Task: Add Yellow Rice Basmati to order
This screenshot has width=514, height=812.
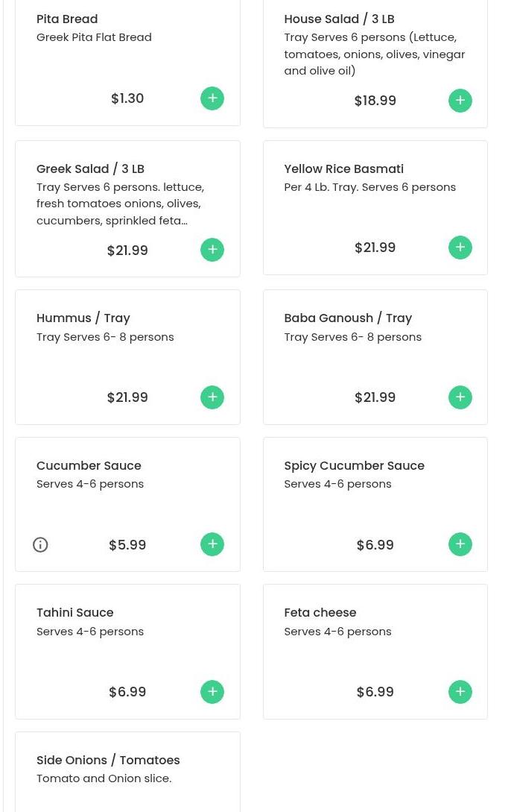Action: (460, 248)
